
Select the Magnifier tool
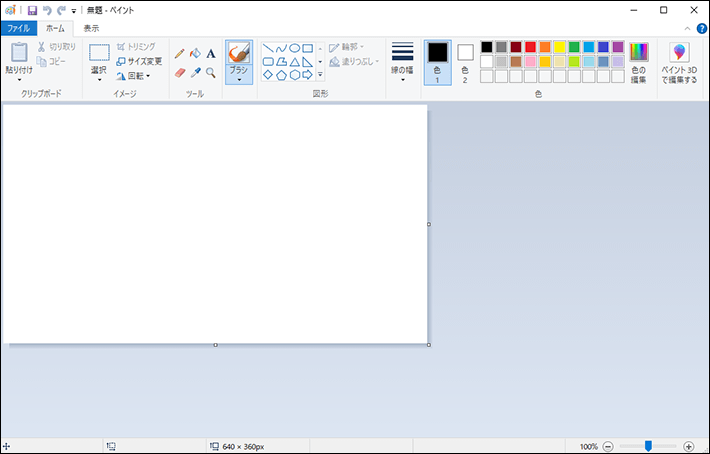tap(211, 72)
